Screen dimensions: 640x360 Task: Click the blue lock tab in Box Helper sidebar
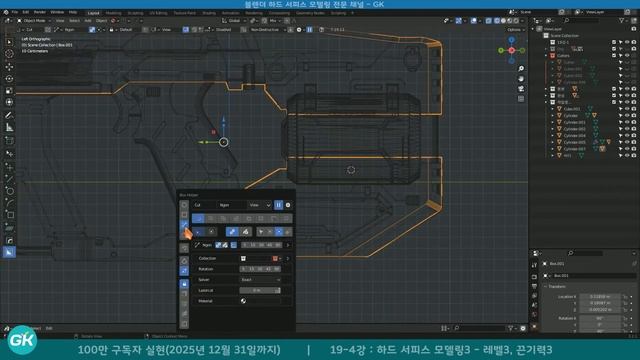pos(184,283)
